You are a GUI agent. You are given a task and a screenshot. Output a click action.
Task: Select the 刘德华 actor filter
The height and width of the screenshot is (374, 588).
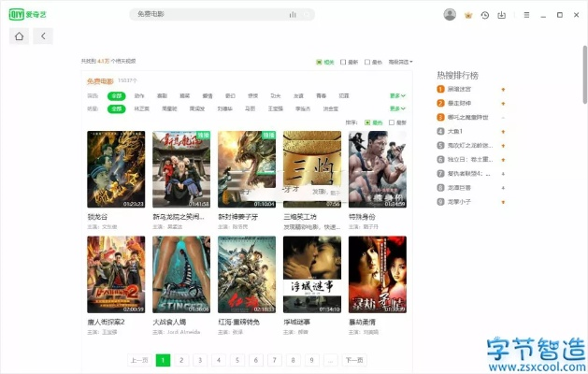pos(225,108)
